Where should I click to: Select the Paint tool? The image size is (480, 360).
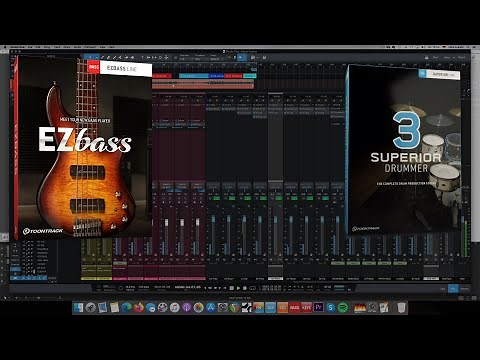114,57
